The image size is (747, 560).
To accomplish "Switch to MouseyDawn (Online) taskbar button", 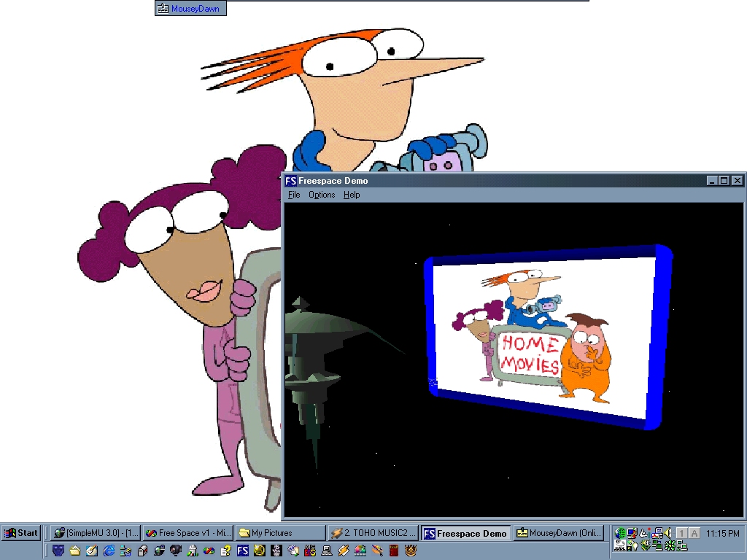I will click(559, 533).
